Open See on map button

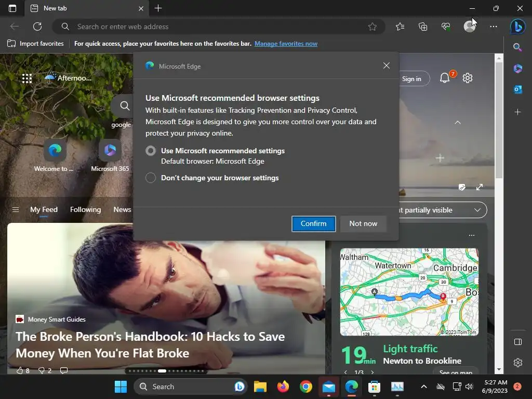pyautogui.click(x=456, y=372)
